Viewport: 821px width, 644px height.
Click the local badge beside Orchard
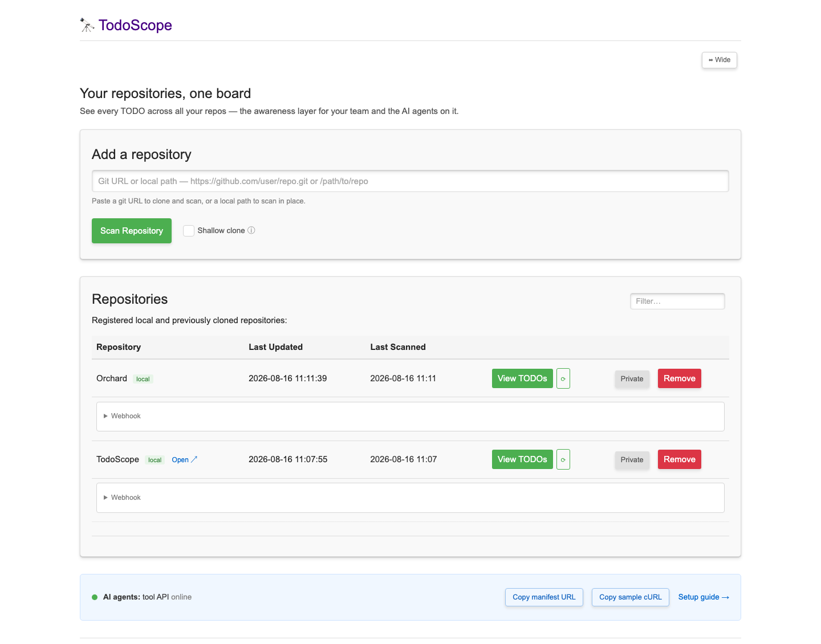tap(143, 379)
